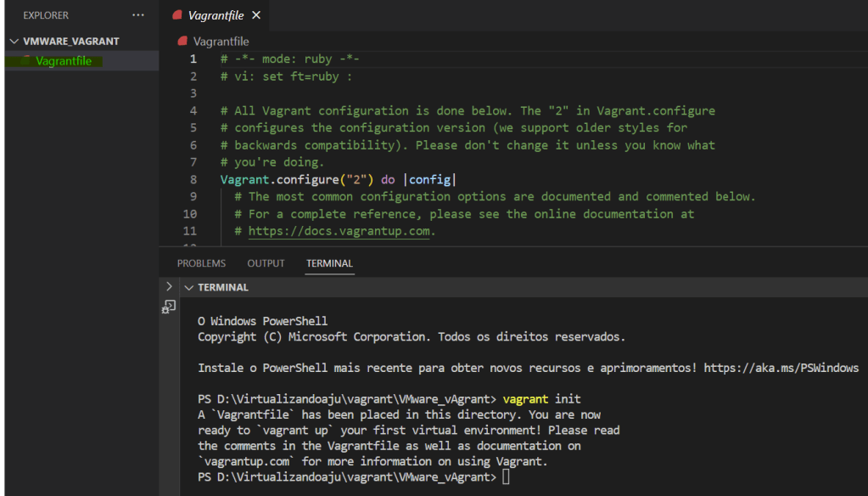Open the docs.vagrantup.com link in code
Viewport: 868px width, 496px height.
(x=340, y=231)
